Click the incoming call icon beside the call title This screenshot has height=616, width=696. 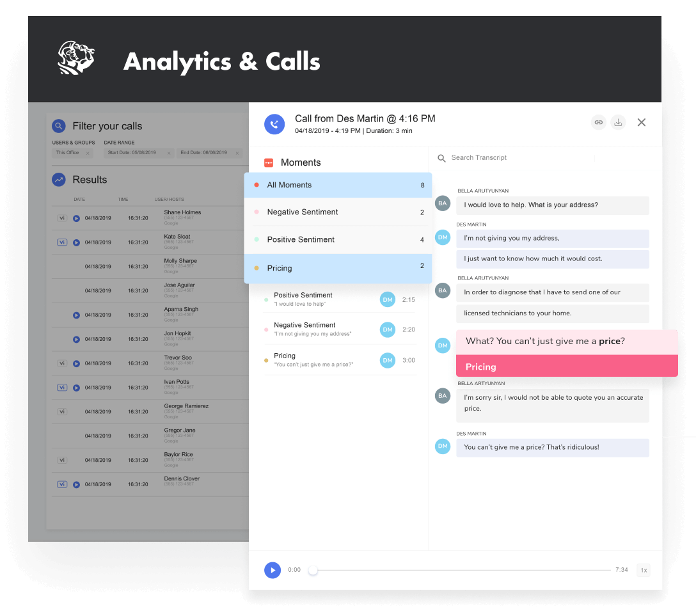274,124
